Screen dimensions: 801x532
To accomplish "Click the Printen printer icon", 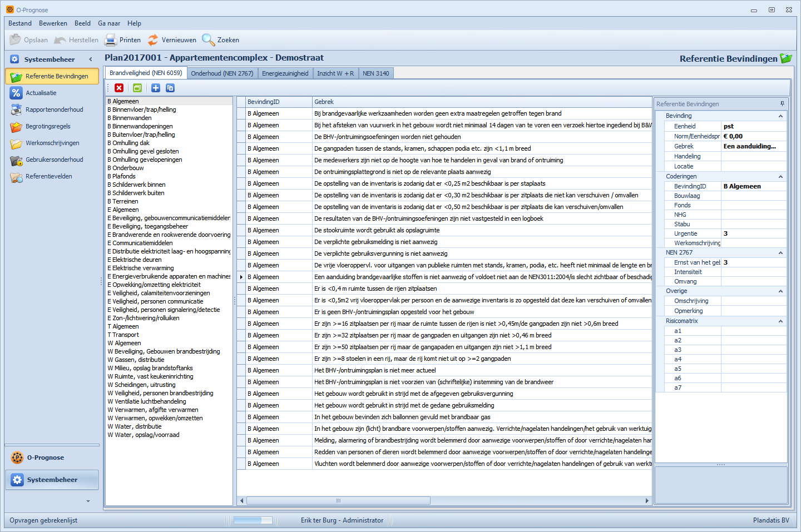I will (111, 40).
